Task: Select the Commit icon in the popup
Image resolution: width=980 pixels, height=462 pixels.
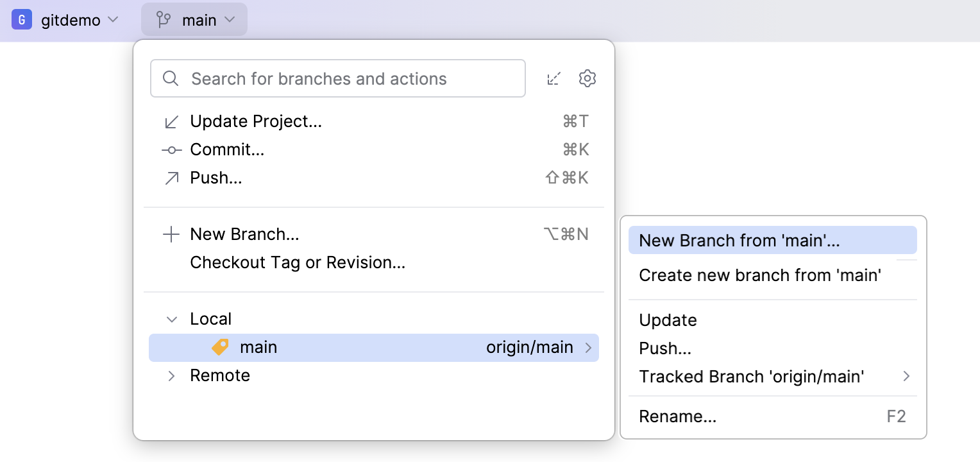Action: pyautogui.click(x=171, y=150)
